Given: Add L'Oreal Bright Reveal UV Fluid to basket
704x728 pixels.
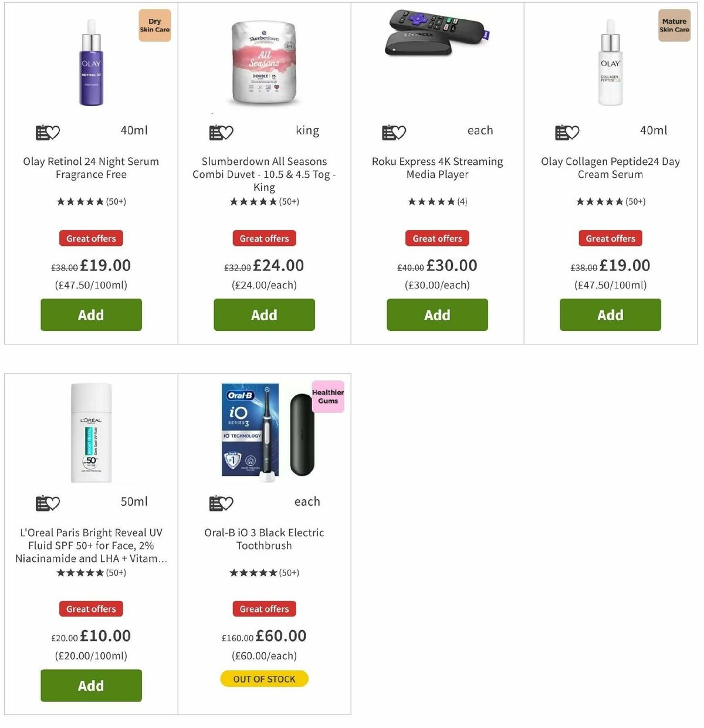Looking at the screenshot, I should (x=91, y=685).
